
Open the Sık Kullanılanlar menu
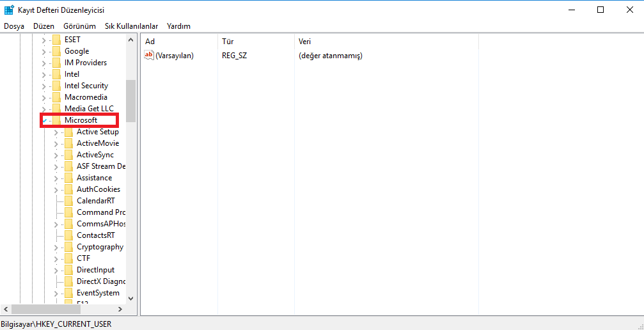[131, 26]
